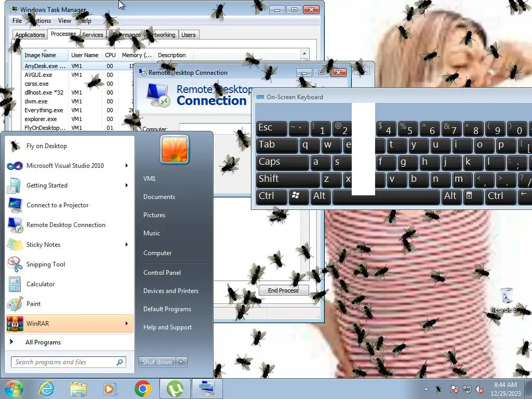This screenshot has height=399, width=532.
Task: Switch to On-Screen Keyboard taskbar button
Action: (x=207, y=389)
